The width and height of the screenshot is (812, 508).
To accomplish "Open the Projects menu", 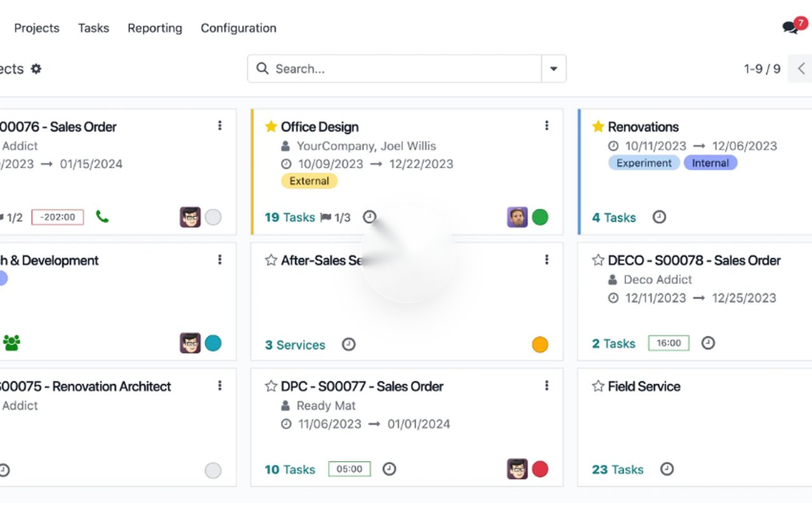I will [37, 28].
